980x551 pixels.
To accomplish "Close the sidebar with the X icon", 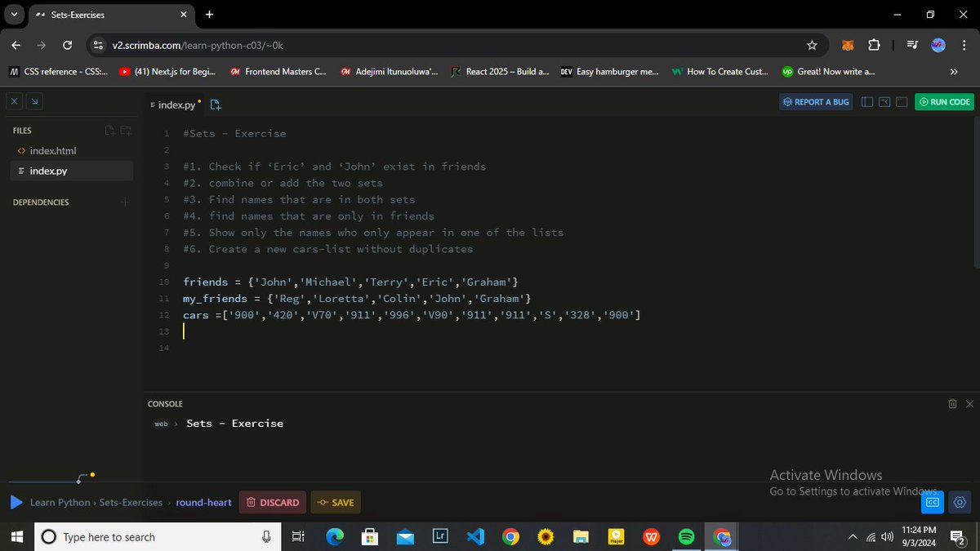I will point(14,101).
